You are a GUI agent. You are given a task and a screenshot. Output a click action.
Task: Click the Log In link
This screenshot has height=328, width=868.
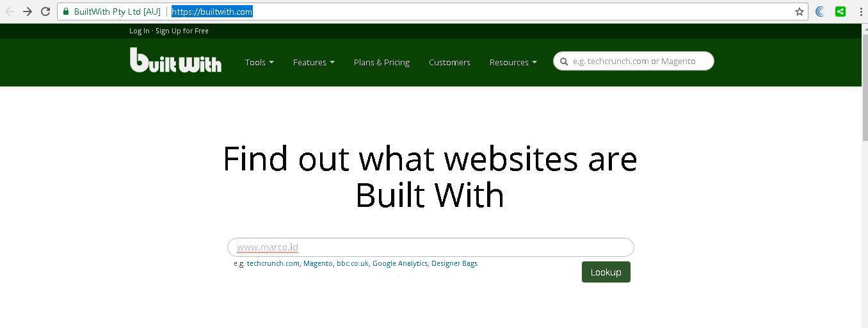[x=140, y=31]
